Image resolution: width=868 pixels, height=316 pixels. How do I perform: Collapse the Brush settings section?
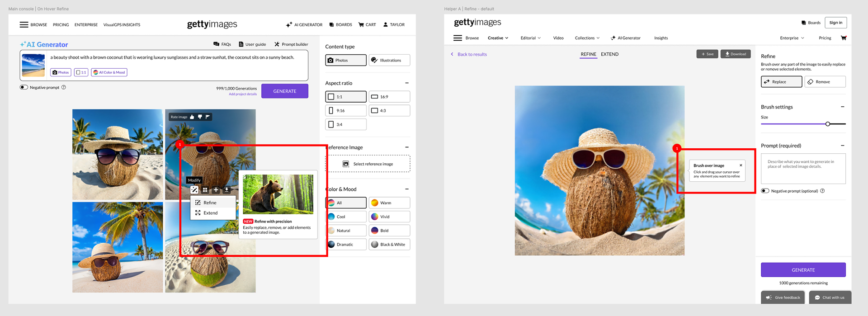843,107
